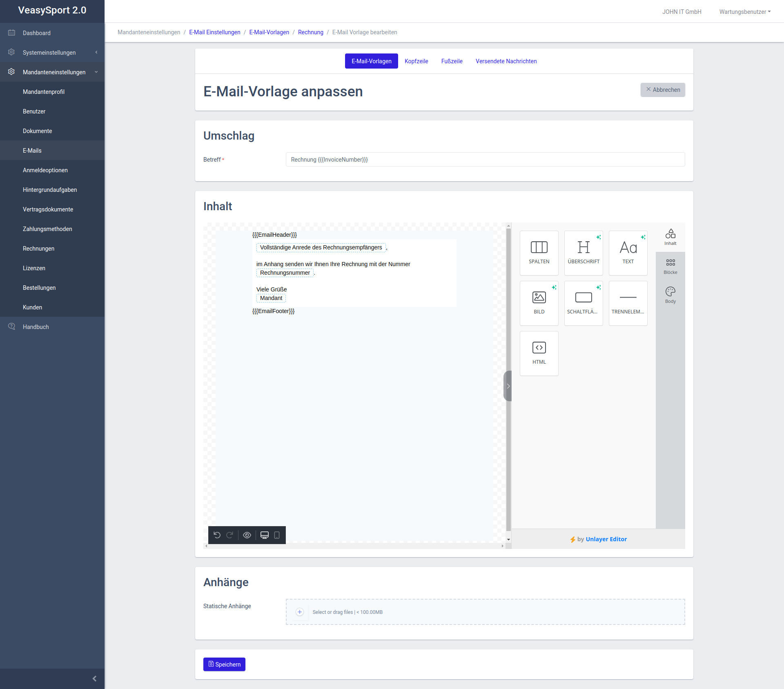
Task: Open the Kopfzeile tab
Action: coord(416,61)
